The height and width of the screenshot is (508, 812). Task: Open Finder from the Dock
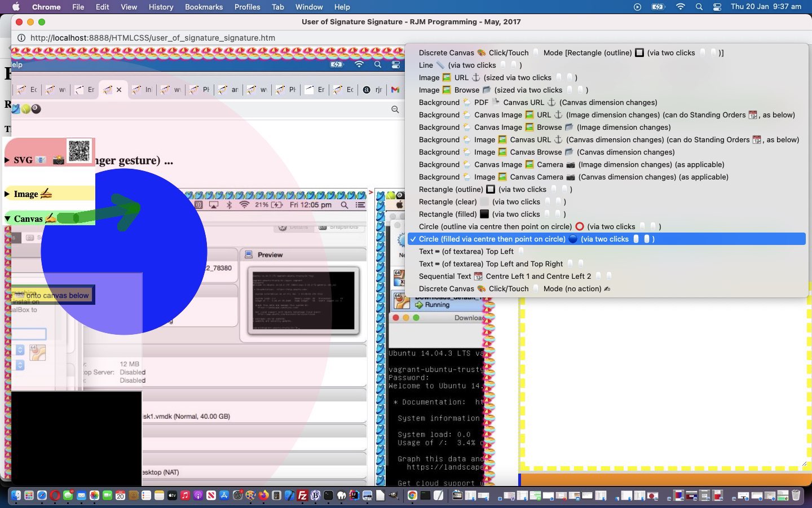16,496
